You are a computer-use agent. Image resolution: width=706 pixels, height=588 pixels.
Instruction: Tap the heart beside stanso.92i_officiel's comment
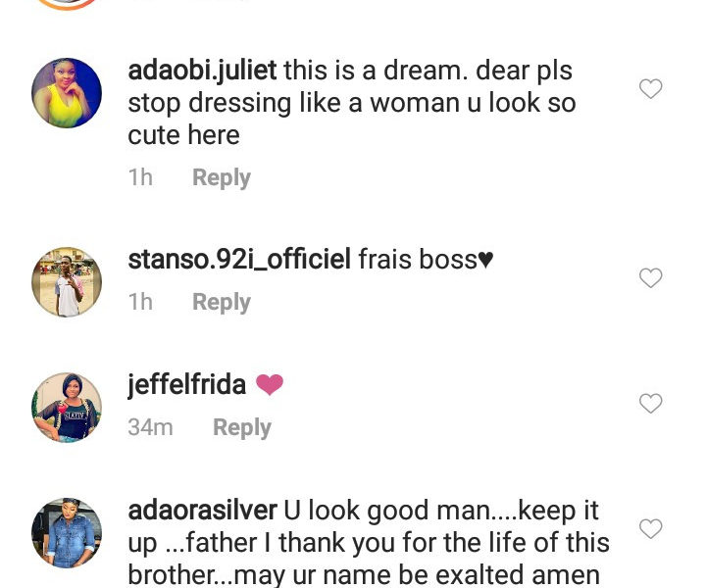(651, 278)
